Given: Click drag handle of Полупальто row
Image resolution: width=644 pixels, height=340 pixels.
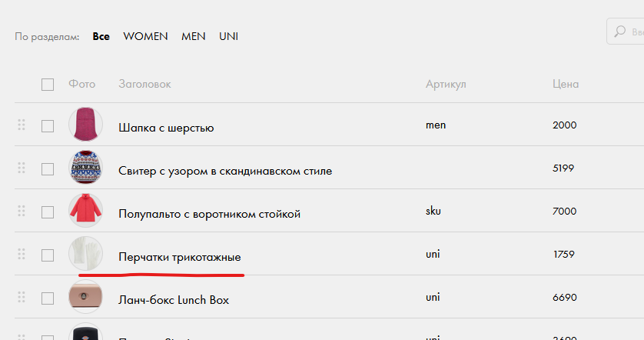Looking at the screenshot, I should point(22,211).
